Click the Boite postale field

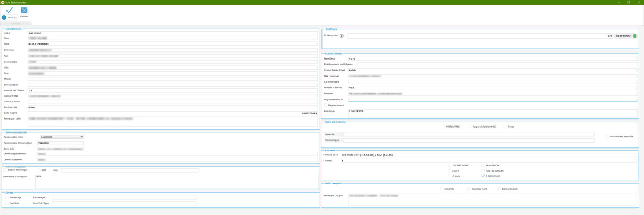pyautogui.click(x=172, y=85)
